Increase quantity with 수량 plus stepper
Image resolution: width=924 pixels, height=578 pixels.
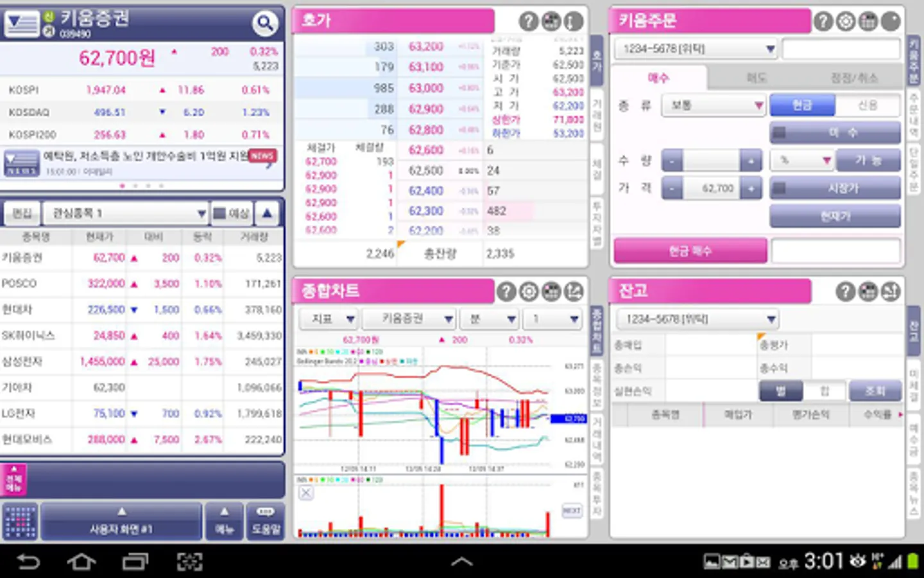point(750,161)
